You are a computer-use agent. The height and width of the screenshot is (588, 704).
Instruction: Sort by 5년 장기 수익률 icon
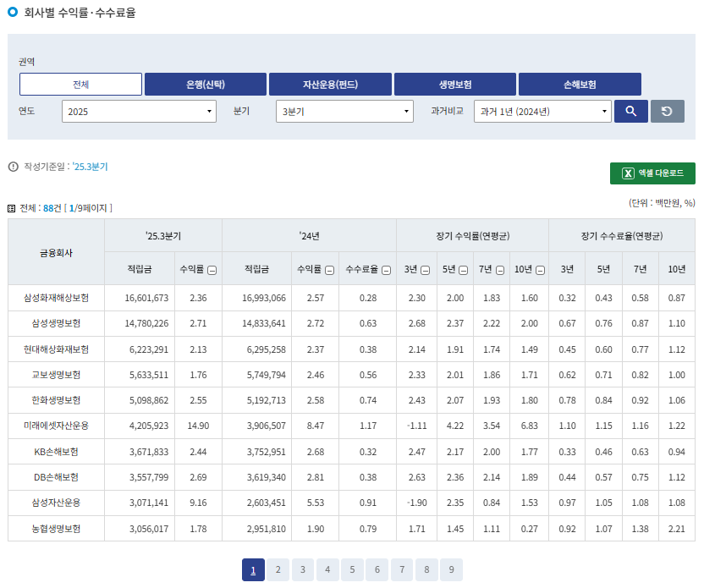point(462,270)
